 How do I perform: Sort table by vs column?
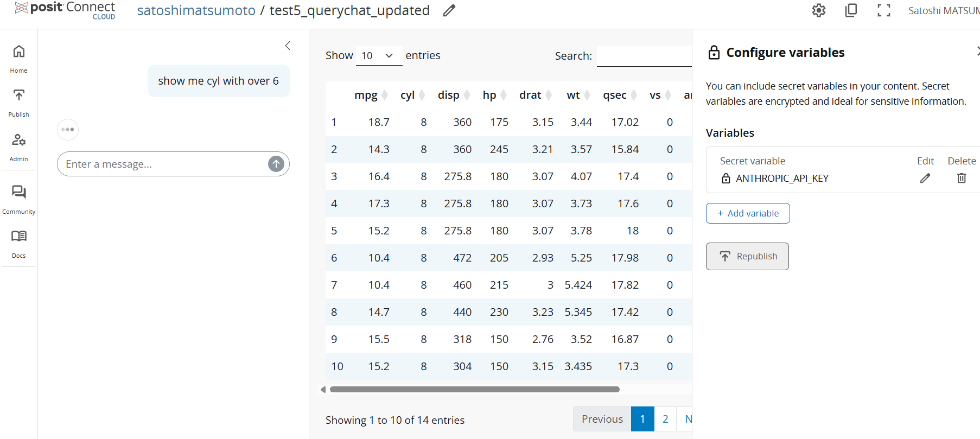660,95
